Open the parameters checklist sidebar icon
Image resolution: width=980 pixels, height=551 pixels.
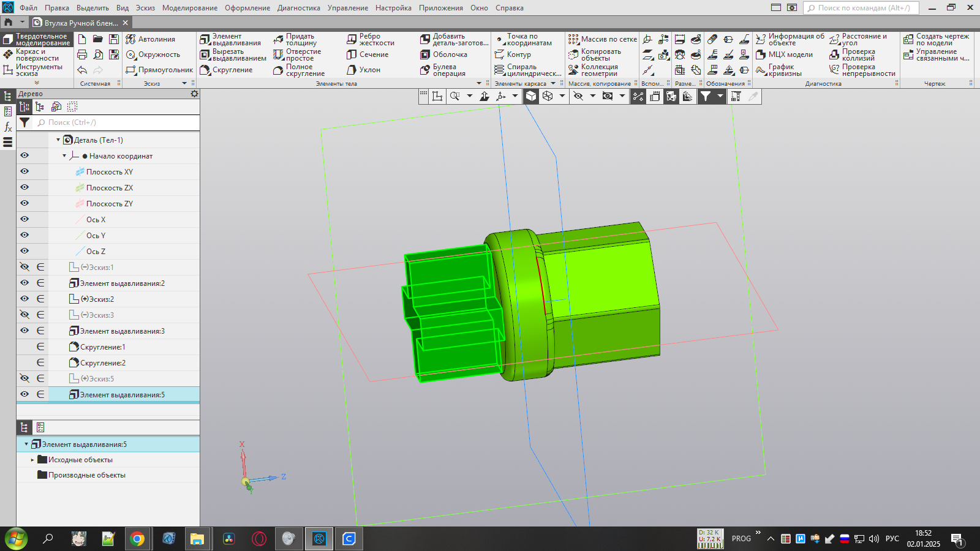(8, 111)
